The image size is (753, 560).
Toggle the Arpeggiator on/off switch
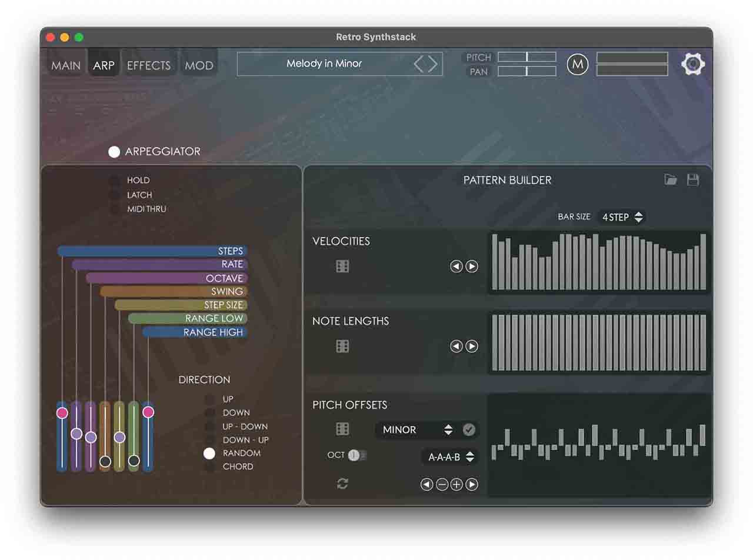point(114,152)
